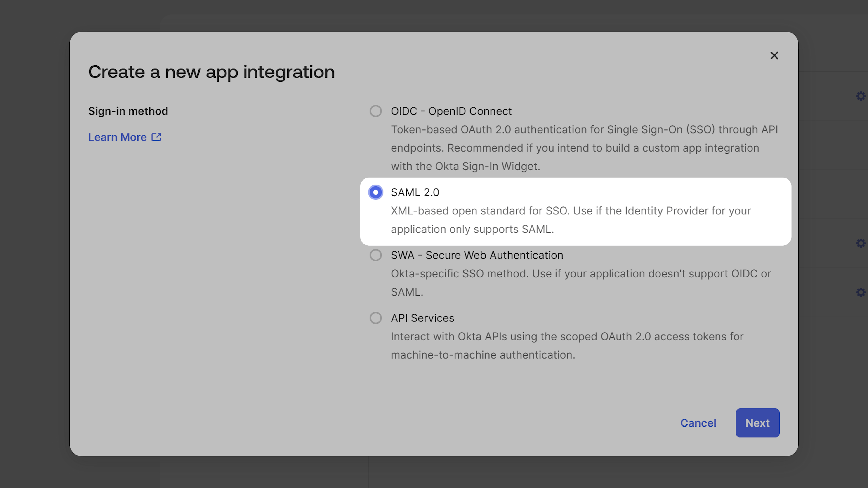
Task: Click the 'OIDC - OpenID Connect' label
Action: point(451,111)
